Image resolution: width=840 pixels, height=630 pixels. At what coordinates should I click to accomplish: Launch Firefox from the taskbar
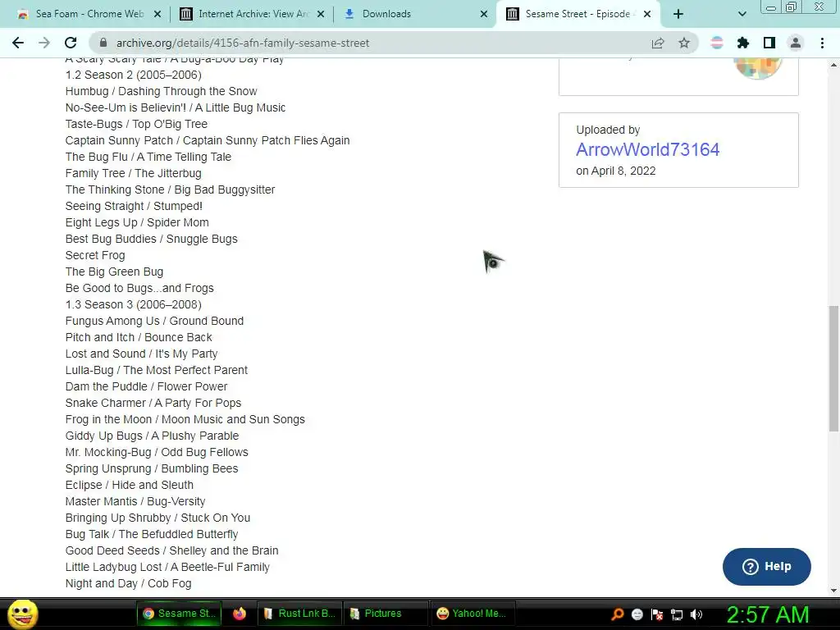point(240,614)
